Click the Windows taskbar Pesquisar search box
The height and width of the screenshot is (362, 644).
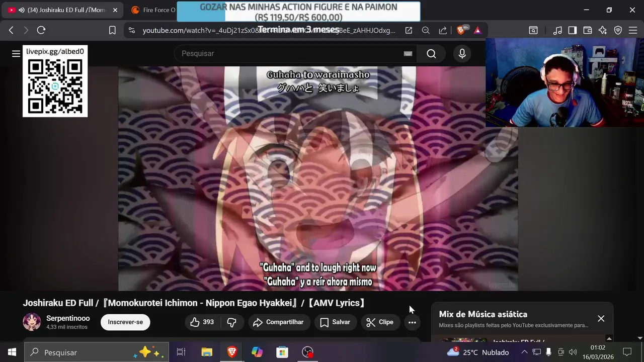tap(97, 352)
